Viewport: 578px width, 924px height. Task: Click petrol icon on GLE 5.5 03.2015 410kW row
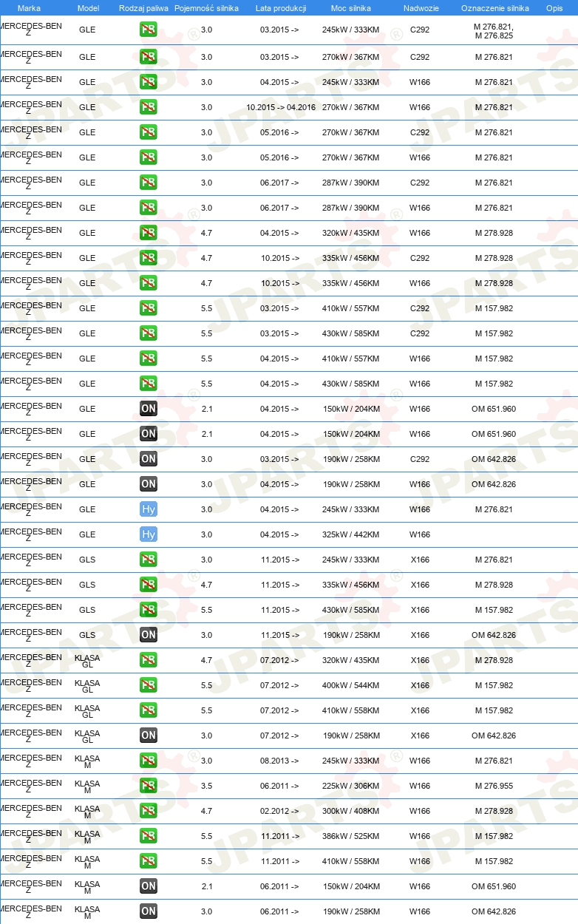[x=149, y=308]
